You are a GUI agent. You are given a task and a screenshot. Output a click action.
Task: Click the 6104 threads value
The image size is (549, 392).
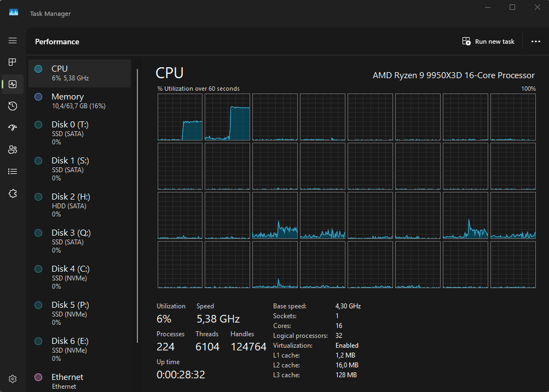tap(207, 347)
